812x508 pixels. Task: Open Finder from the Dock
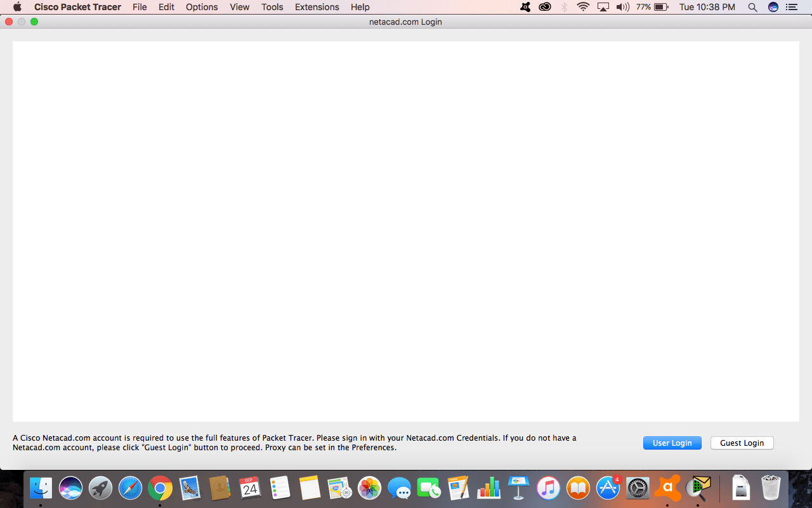click(x=41, y=488)
